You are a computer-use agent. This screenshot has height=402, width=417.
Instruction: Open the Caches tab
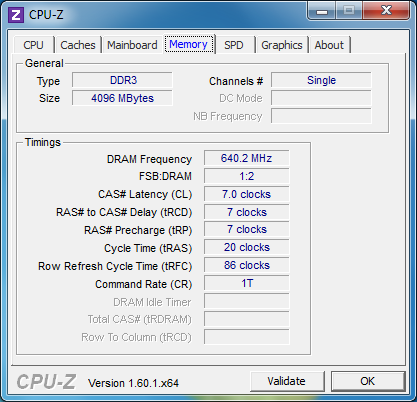(78, 45)
